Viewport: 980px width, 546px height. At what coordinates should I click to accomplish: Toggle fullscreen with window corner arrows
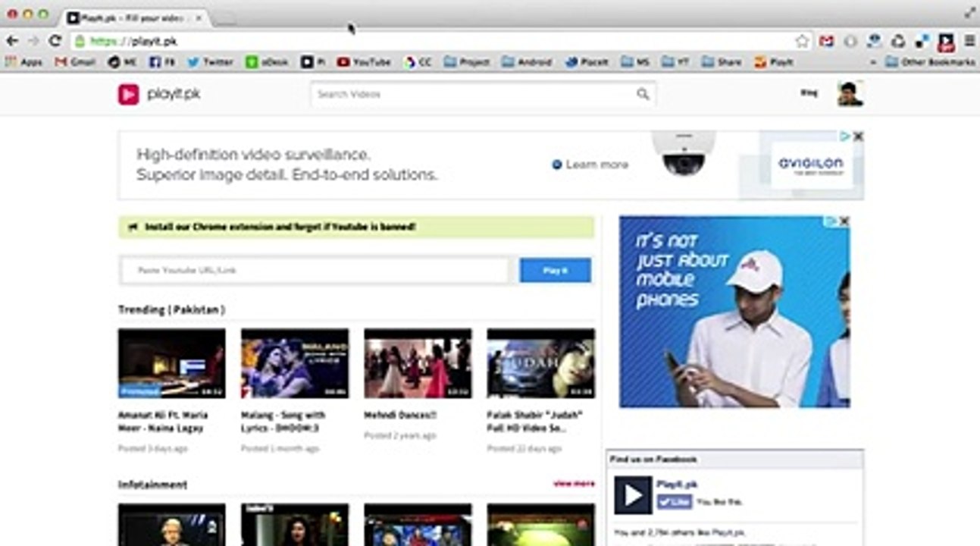(969, 12)
